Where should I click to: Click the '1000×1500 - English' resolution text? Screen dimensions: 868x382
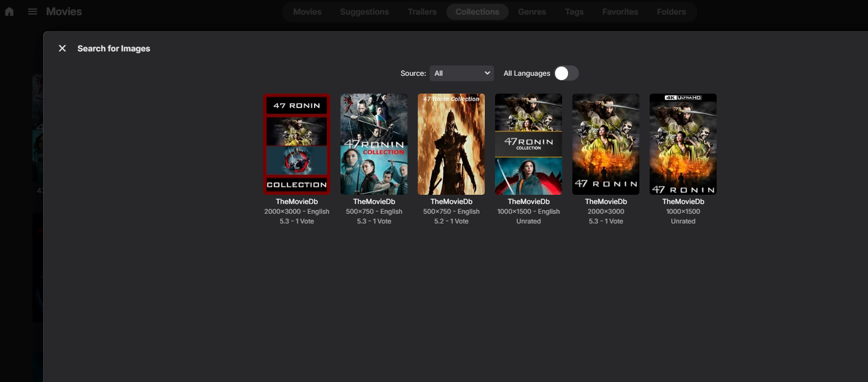529,212
